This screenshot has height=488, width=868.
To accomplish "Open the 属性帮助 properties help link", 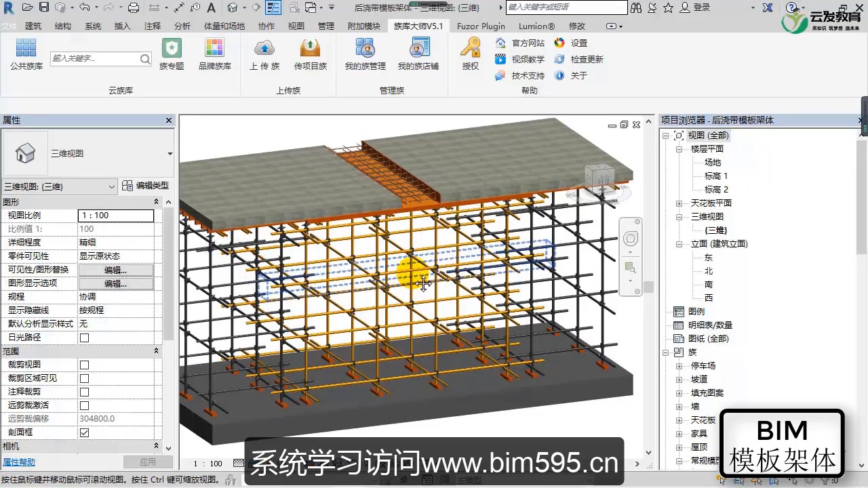I will tap(19, 462).
